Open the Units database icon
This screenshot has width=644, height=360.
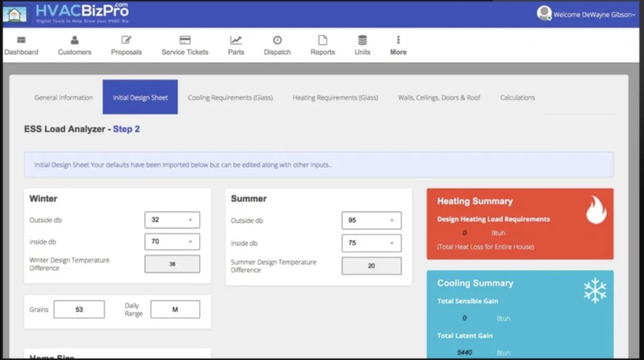pos(362,40)
